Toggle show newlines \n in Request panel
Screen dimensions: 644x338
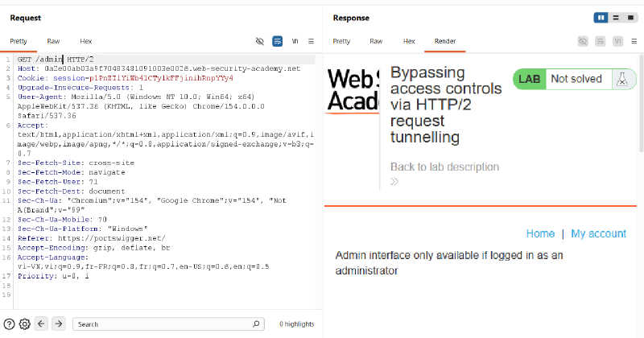coord(295,41)
